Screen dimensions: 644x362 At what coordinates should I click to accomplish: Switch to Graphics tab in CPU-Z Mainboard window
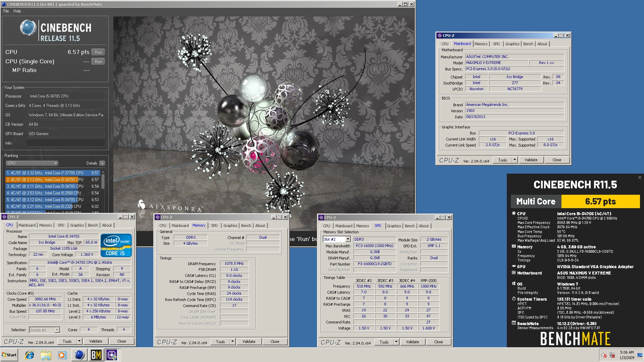(512, 44)
